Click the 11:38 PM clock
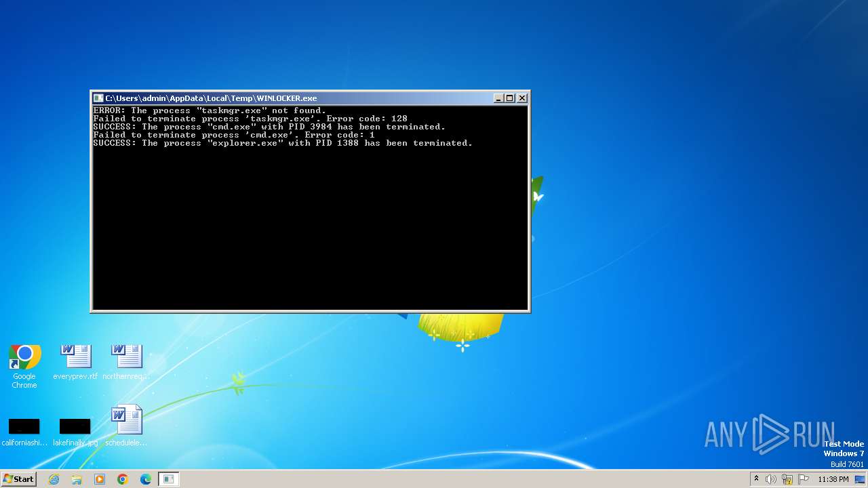The height and width of the screenshot is (488, 868). click(x=833, y=479)
